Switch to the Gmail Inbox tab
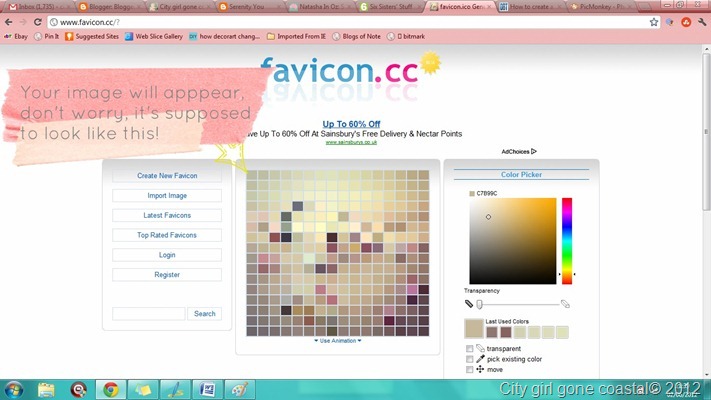 coord(39,7)
